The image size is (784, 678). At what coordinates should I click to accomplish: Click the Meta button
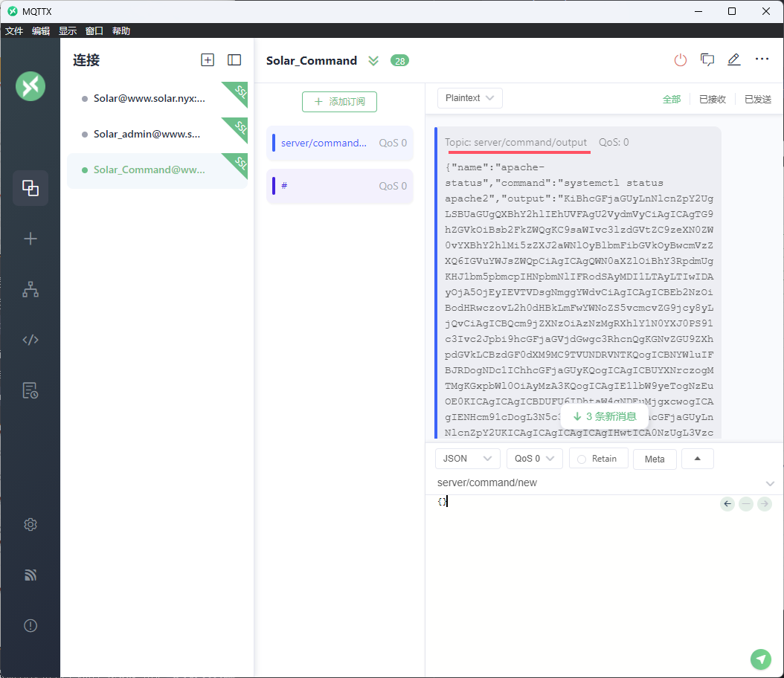click(655, 459)
